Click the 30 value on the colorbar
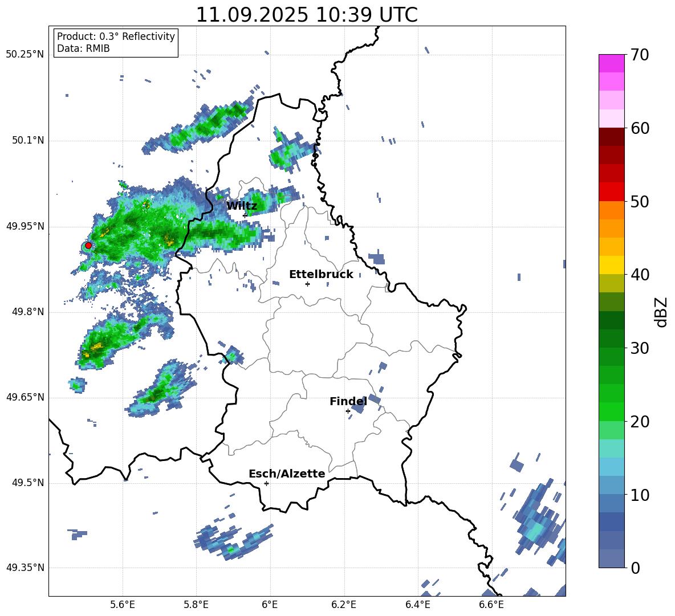This screenshot has width=675, height=616. pyautogui.click(x=639, y=348)
